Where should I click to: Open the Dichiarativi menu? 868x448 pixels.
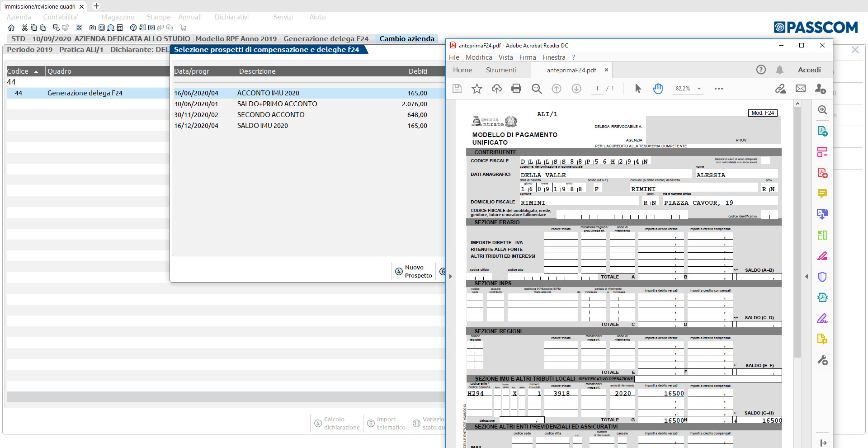click(231, 17)
